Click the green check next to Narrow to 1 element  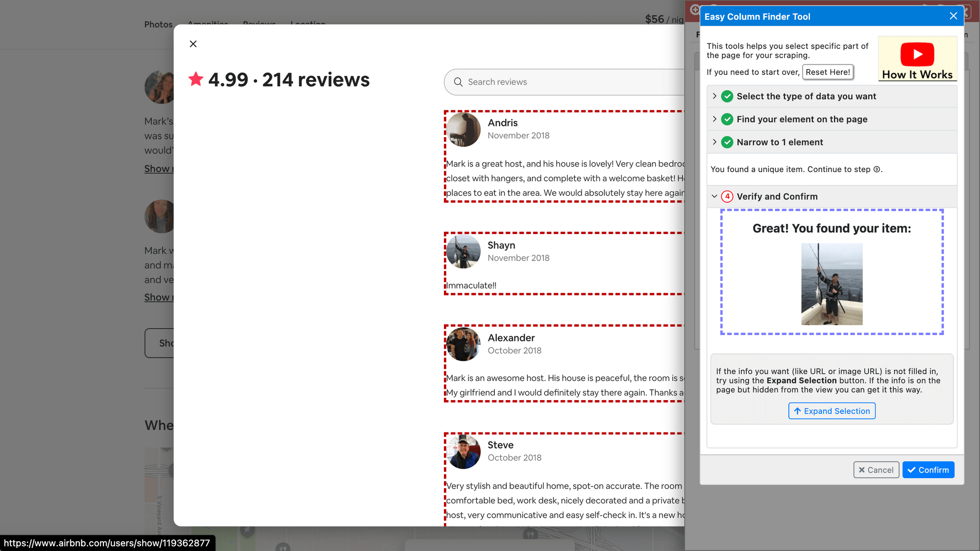(x=728, y=143)
